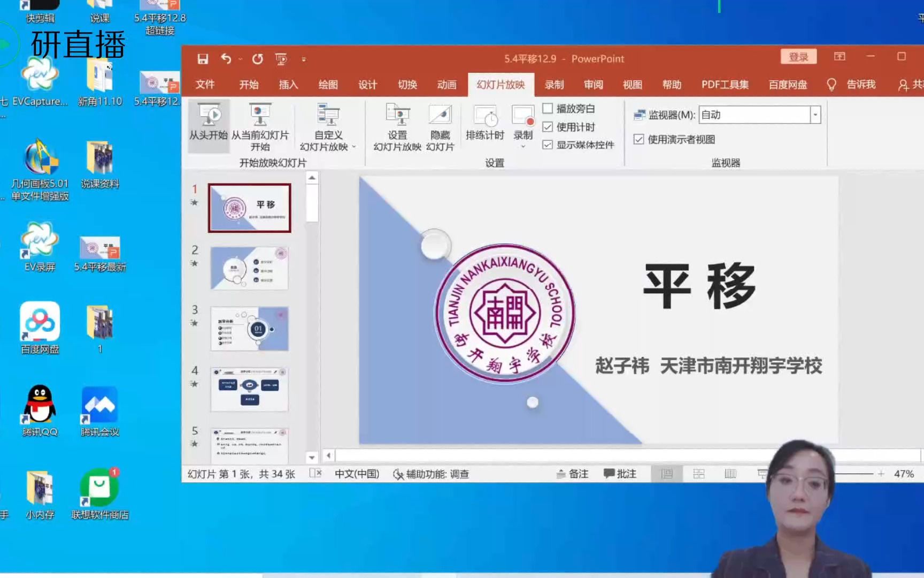Open 联想软件商店 desktop icon
Viewport: 924px width, 578px height.
pyautogui.click(x=100, y=493)
